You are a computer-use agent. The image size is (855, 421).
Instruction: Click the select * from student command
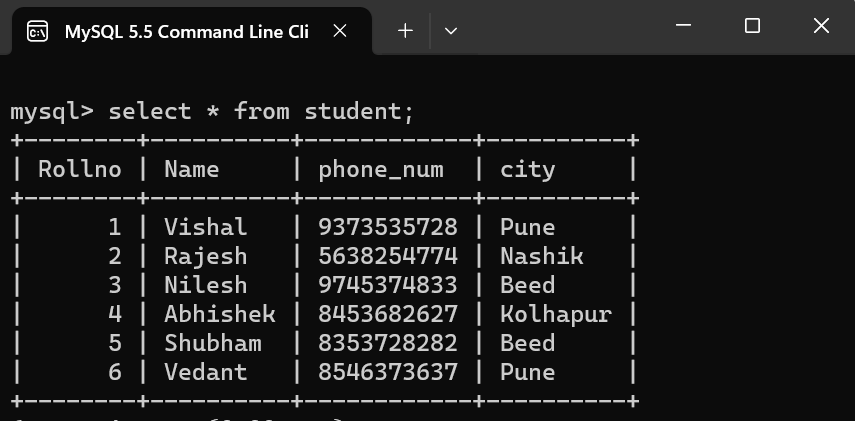tap(260, 111)
